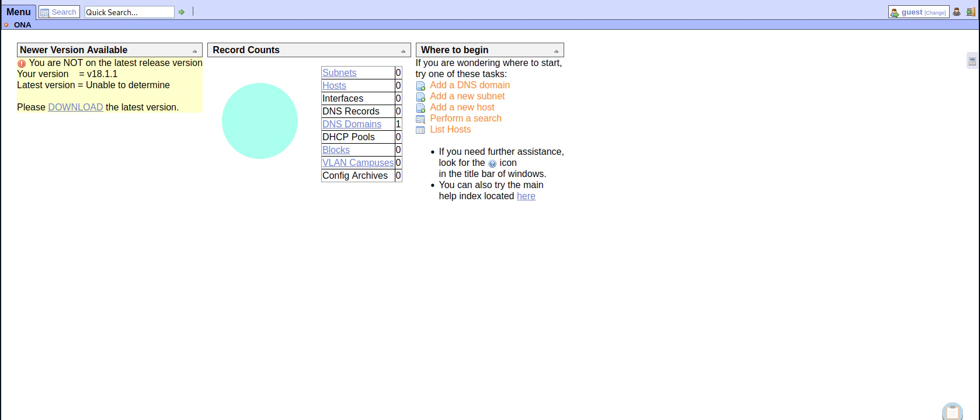Click the 'Your version = v18.1.1' text

67,74
